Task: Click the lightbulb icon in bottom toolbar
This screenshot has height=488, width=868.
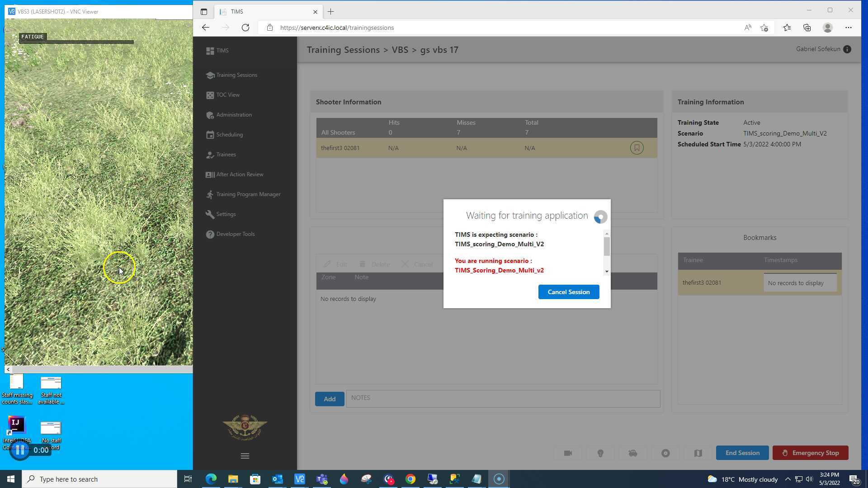Action: 600,453
